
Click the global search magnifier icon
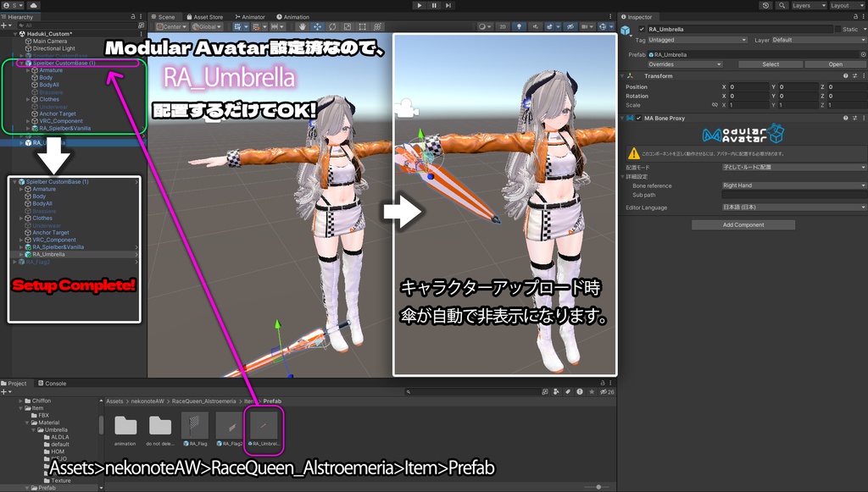tap(782, 6)
